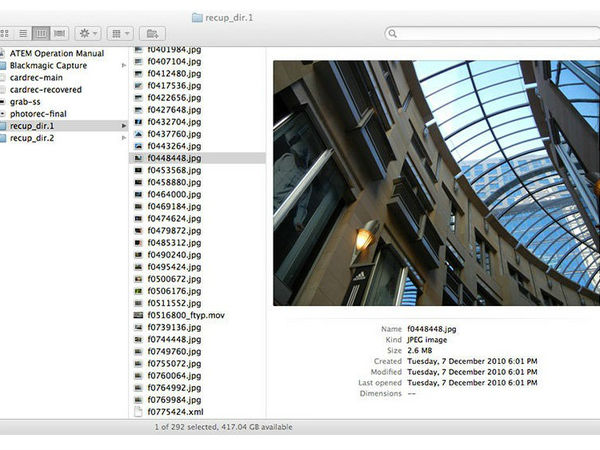Click the New Folder toolbar icon

click(150, 34)
